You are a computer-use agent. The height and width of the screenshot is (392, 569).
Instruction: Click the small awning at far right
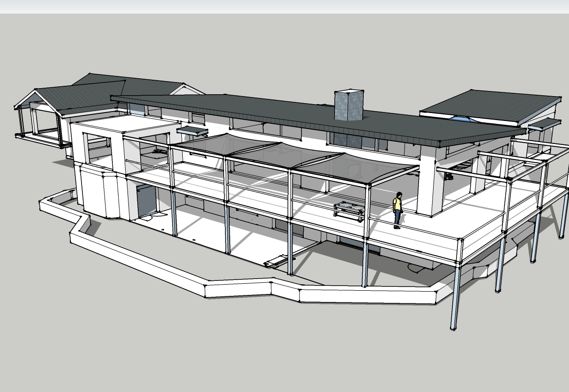pos(545,124)
